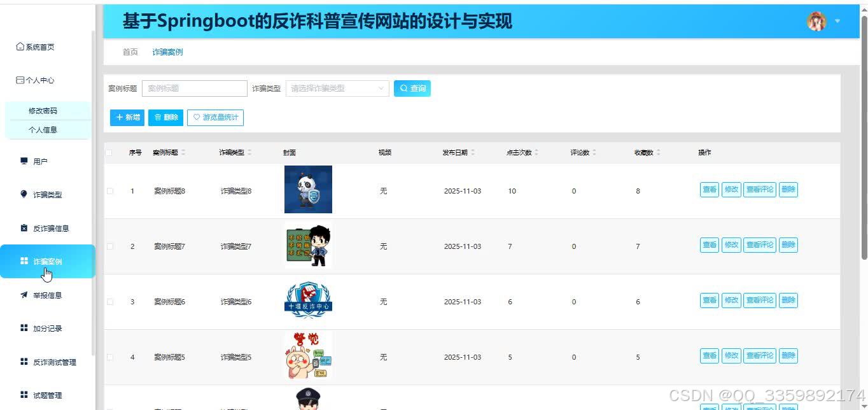Collapse the 个人中心 sidebar menu
Viewport: 868px width, 410px height.
click(x=35, y=80)
